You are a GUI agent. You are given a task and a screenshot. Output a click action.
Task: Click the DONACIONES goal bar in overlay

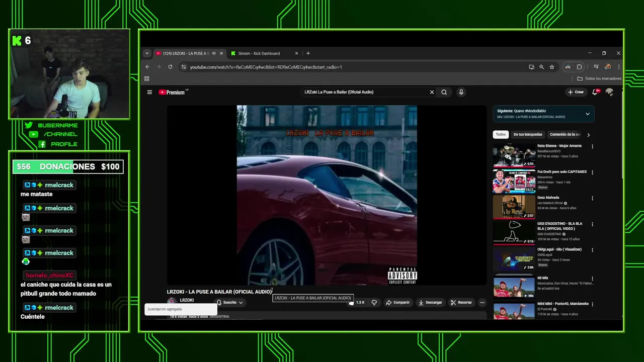[68, 167]
